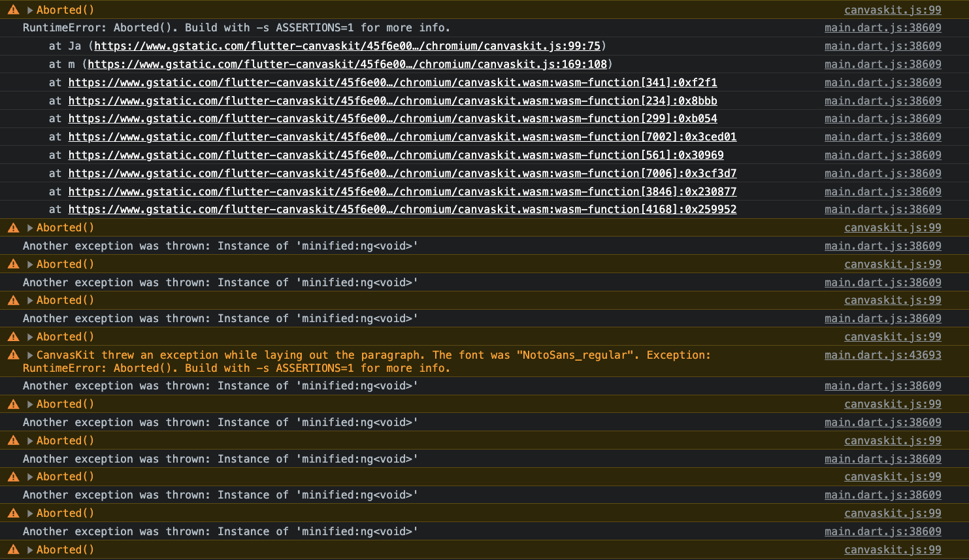
Task: Expand the bottom-most Aborted() entry
Action: pyautogui.click(x=30, y=550)
